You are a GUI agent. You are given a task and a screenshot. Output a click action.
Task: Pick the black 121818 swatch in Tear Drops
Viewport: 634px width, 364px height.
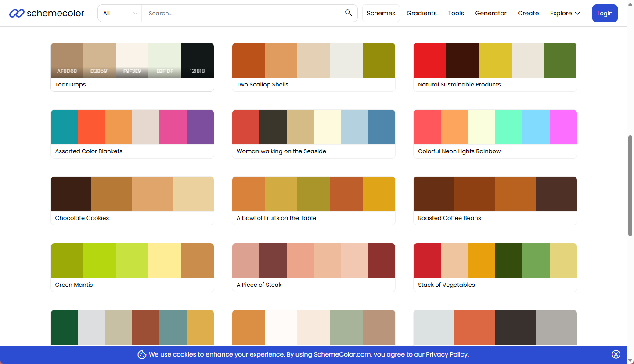point(198,60)
